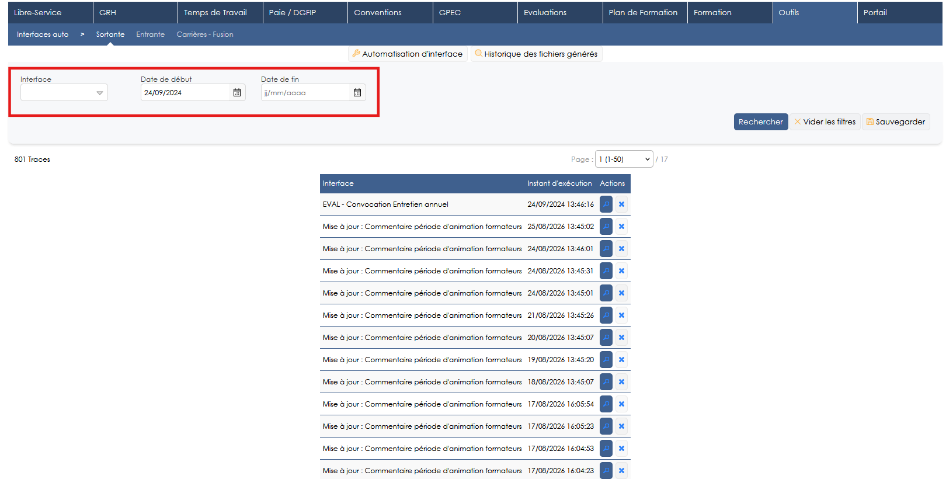Open the Plan de Formation menu
This screenshot has width=946, height=479.
(645, 13)
